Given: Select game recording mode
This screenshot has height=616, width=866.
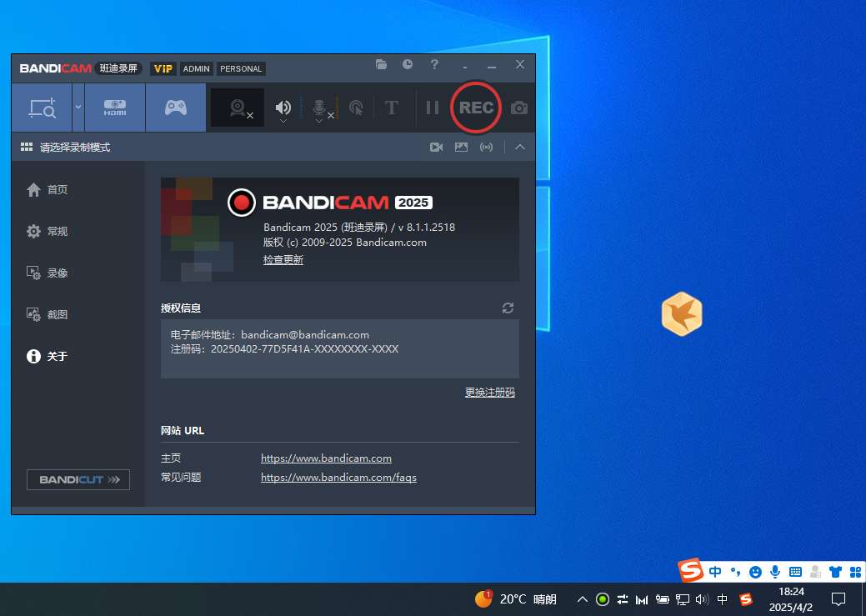Looking at the screenshot, I should [x=176, y=108].
